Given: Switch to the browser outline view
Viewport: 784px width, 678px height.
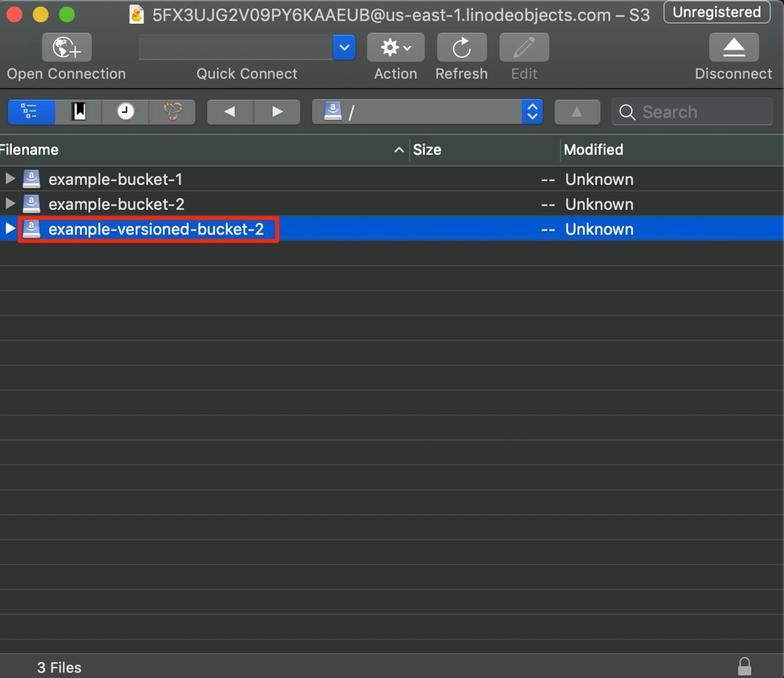Looking at the screenshot, I should click(31, 112).
